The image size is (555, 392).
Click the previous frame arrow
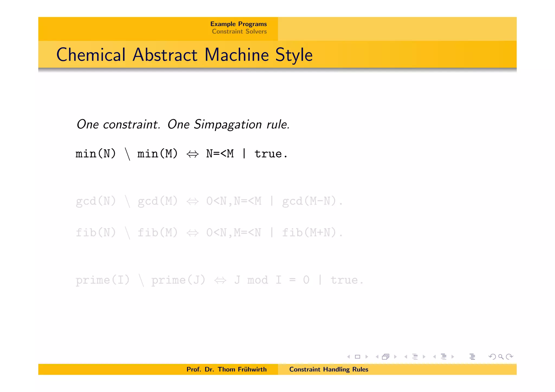(377, 357)
